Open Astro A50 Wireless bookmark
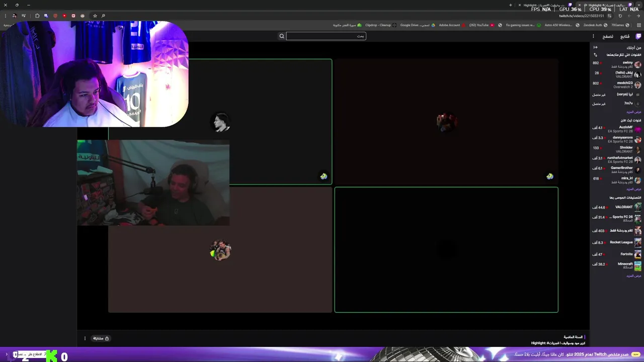Viewport: 644px width, 362px height. coord(561,25)
